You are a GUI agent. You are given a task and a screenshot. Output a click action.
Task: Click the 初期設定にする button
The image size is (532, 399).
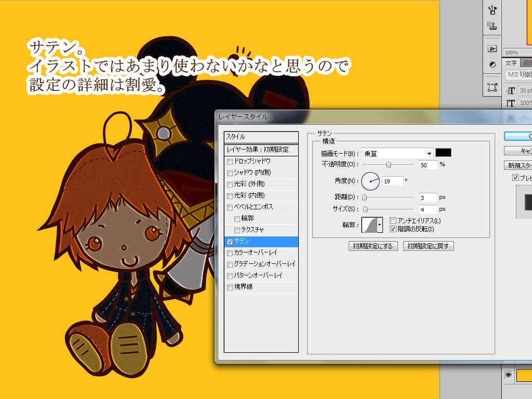click(x=374, y=246)
